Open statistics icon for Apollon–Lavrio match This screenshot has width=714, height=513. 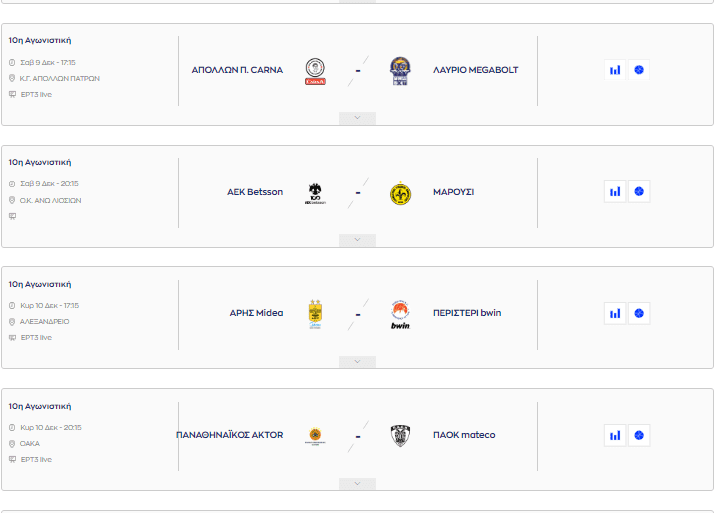[615, 70]
